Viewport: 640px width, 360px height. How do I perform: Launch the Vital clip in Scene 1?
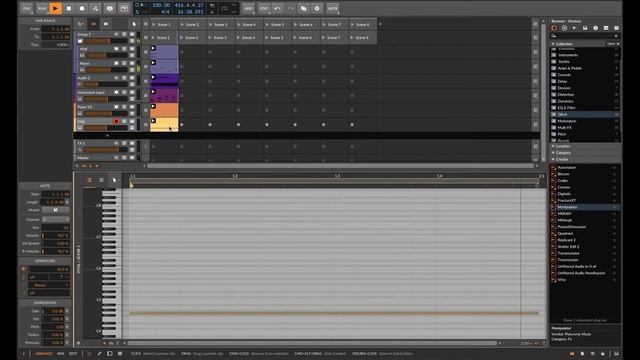pyautogui.click(x=153, y=121)
